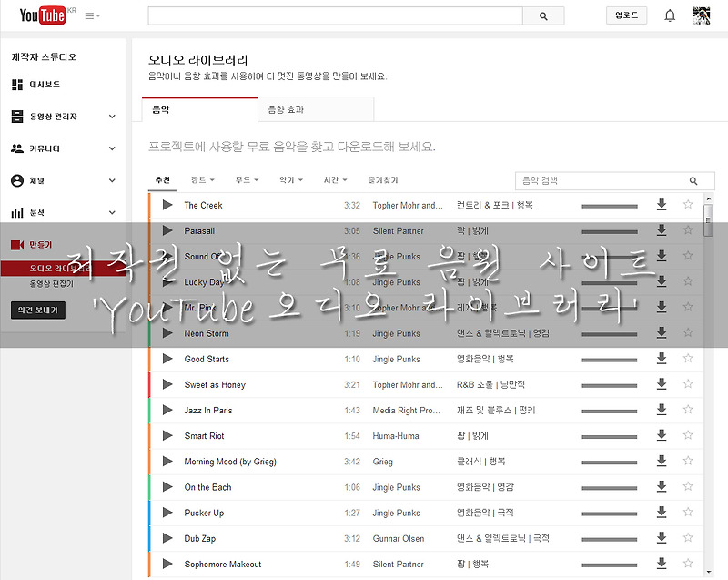Select the 즐겨찾기 favorites tab
The image size is (728, 580).
point(383,180)
